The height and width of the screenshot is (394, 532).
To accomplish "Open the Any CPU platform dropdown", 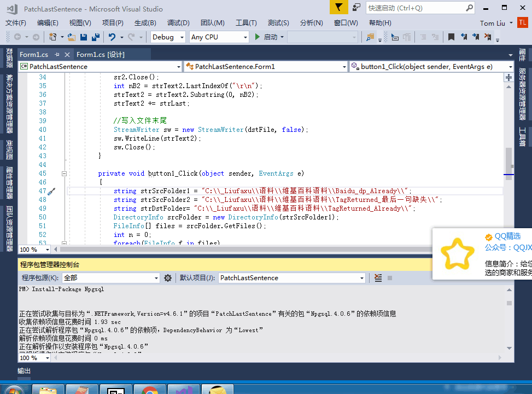I will tap(218, 37).
